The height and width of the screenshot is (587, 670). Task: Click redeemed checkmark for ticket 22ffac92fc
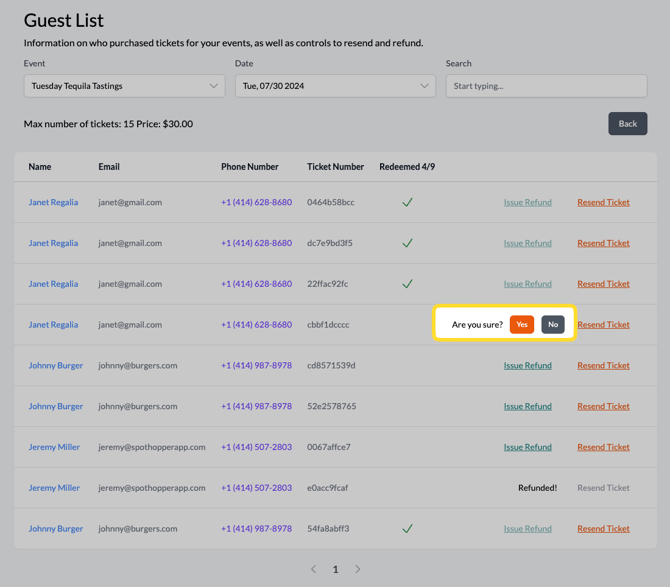coord(407,284)
